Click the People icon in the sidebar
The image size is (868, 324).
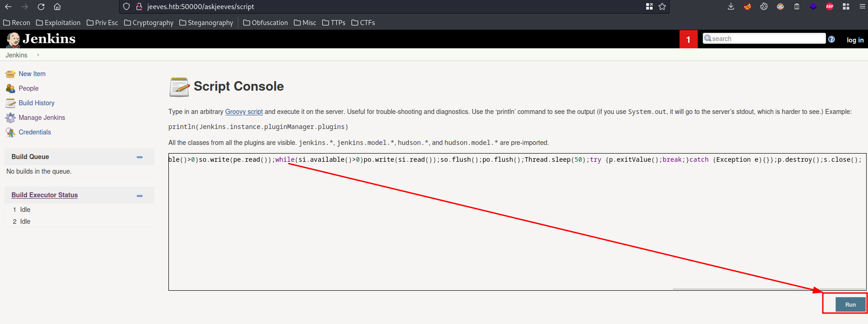click(10, 88)
